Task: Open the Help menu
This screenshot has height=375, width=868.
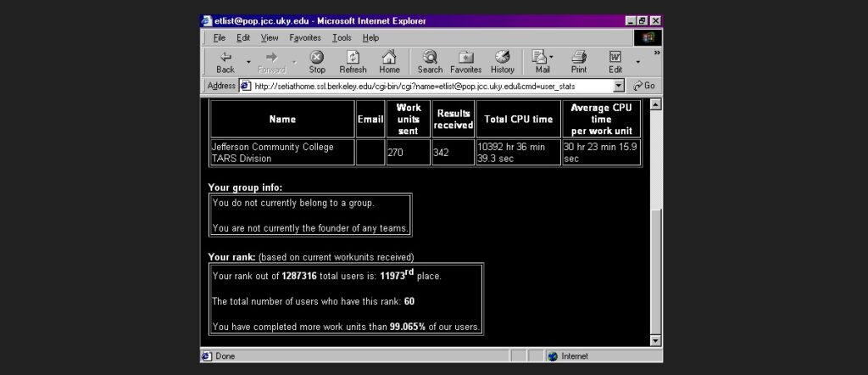Action: point(370,37)
